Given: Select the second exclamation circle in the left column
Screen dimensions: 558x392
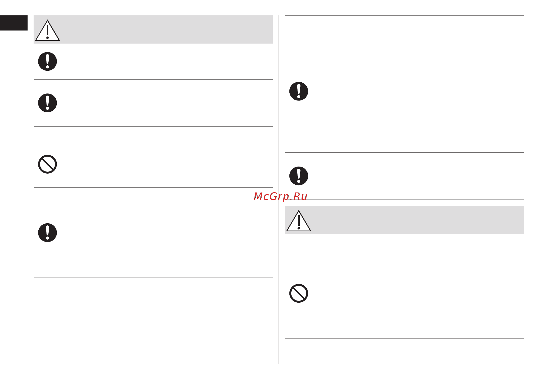Looking at the screenshot, I should click(x=47, y=103).
